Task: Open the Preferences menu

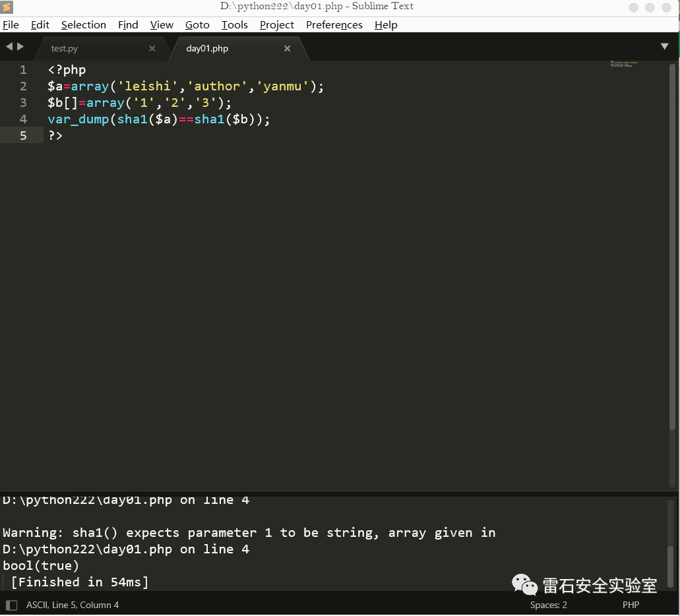Action: pos(334,25)
